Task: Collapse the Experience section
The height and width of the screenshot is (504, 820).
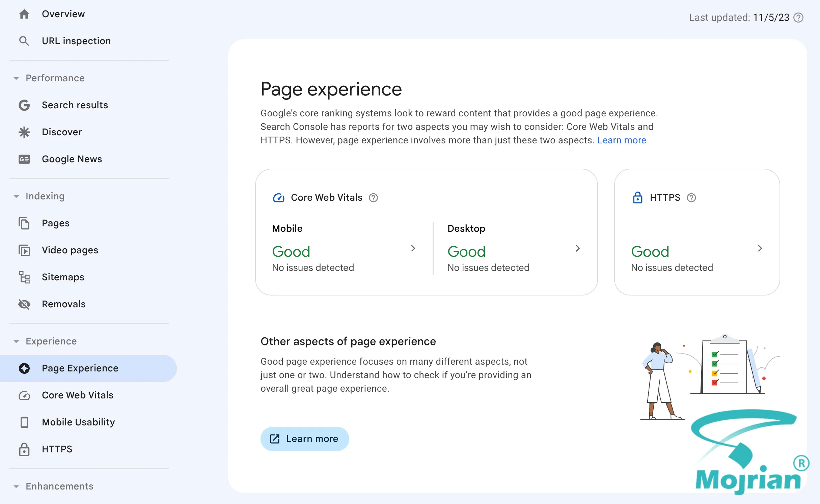Action: [16, 341]
